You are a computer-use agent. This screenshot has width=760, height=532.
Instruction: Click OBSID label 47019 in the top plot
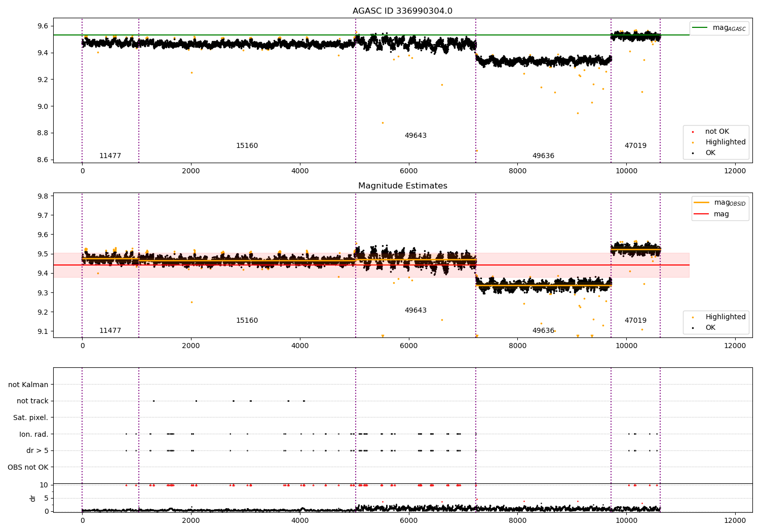point(635,146)
